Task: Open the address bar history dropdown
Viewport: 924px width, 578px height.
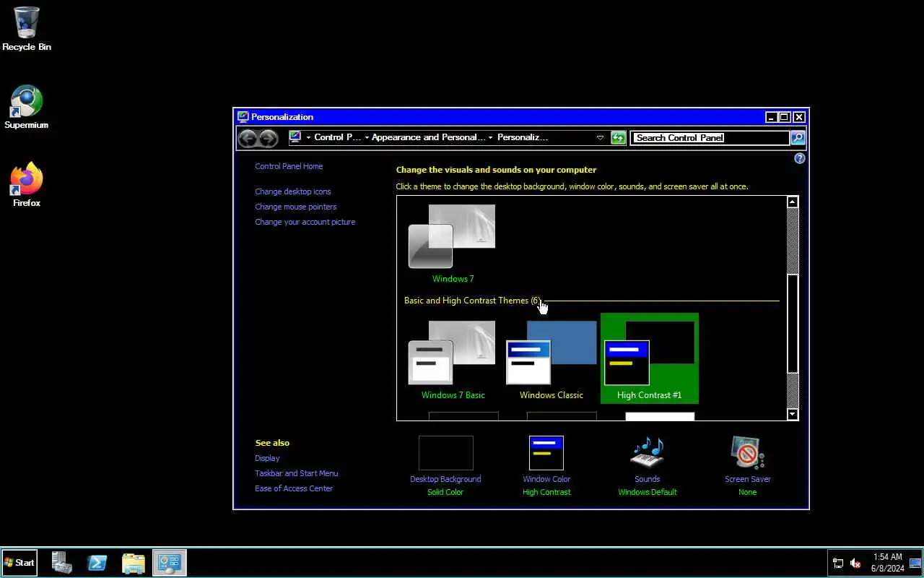Action: point(600,137)
